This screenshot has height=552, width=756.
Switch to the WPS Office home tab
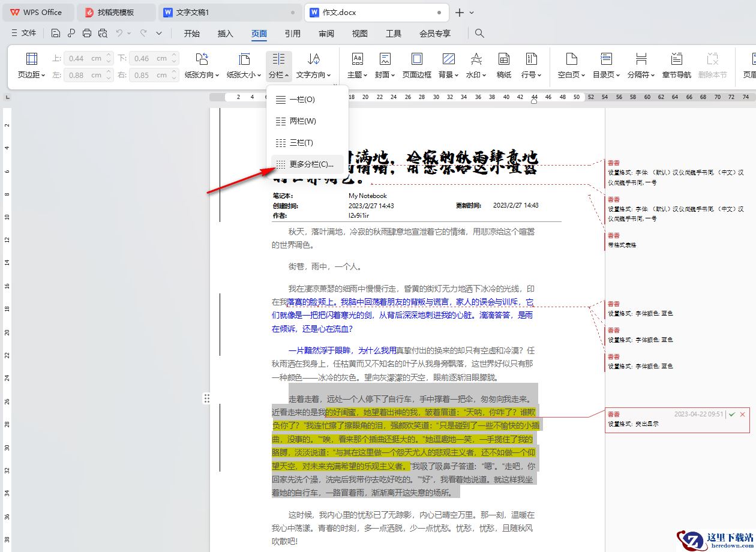(38, 12)
